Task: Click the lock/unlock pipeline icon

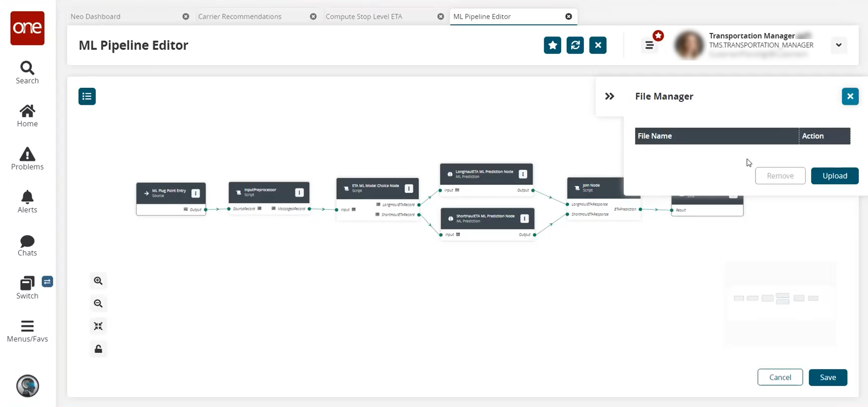Action: [x=98, y=348]
